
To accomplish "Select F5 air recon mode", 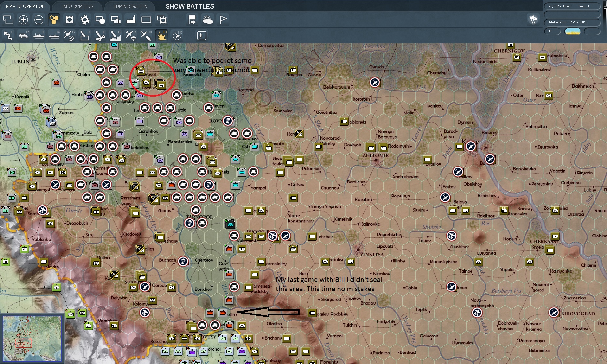I will coord(69,35).
